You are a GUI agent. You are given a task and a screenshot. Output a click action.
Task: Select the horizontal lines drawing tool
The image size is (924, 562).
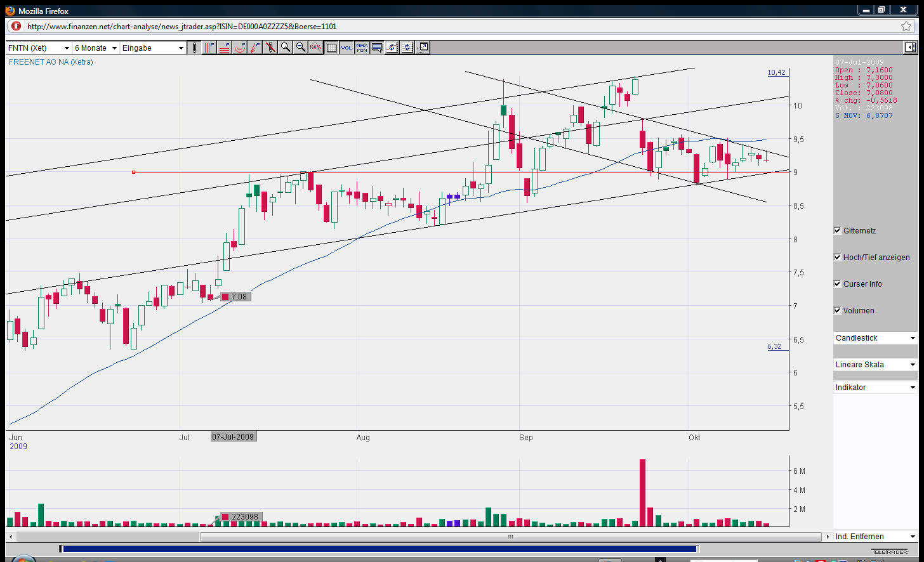tap(225, 48)
